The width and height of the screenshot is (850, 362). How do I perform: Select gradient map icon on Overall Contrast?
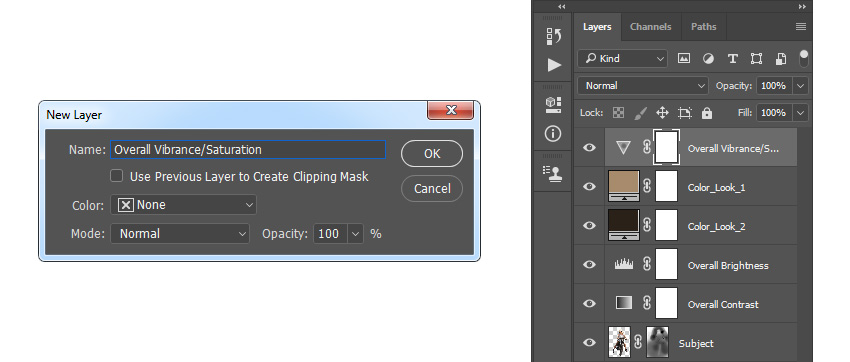(624, 303)
